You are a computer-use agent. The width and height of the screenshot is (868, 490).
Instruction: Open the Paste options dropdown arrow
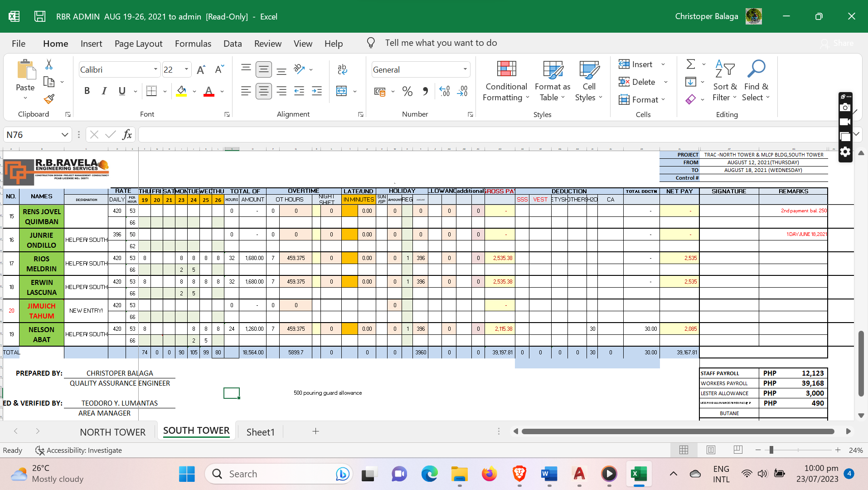(x=25, y=98)
